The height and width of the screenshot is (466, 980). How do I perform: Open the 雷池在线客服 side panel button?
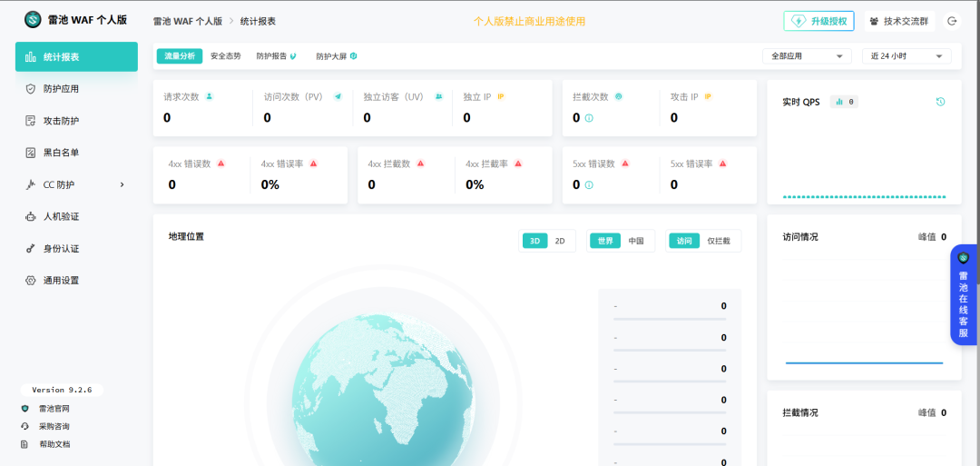click(x=964, y=294)
